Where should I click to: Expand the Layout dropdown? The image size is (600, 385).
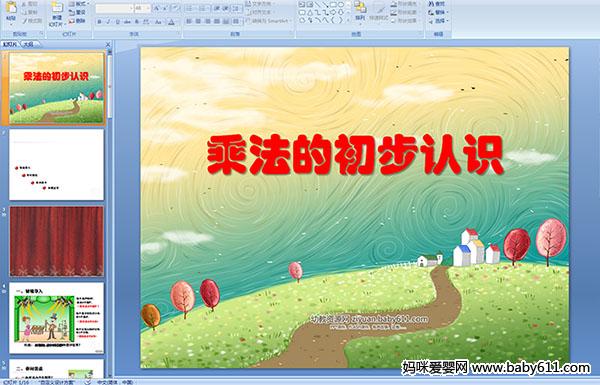pos(78,4)
